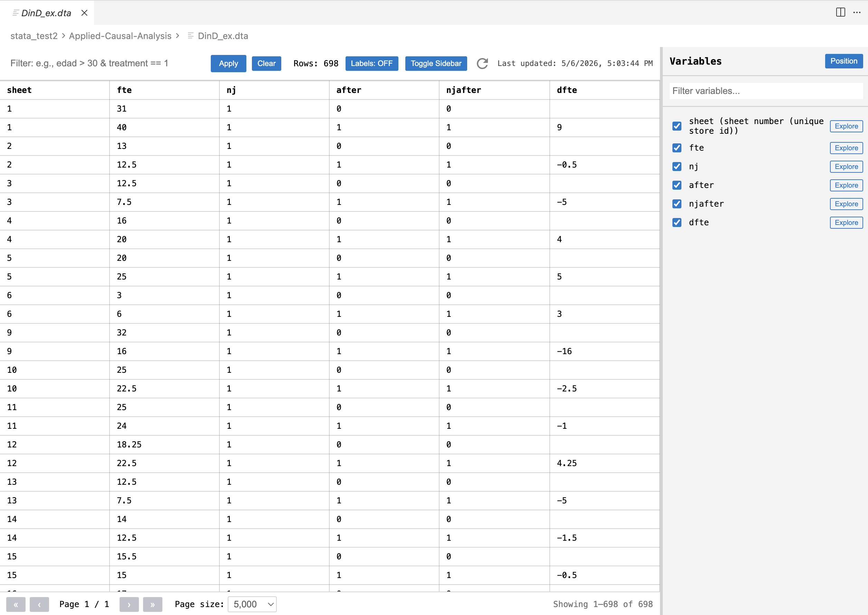Select the fte cell showing 31
This screenshot has width=868, height=615.
tap(164, 109)
